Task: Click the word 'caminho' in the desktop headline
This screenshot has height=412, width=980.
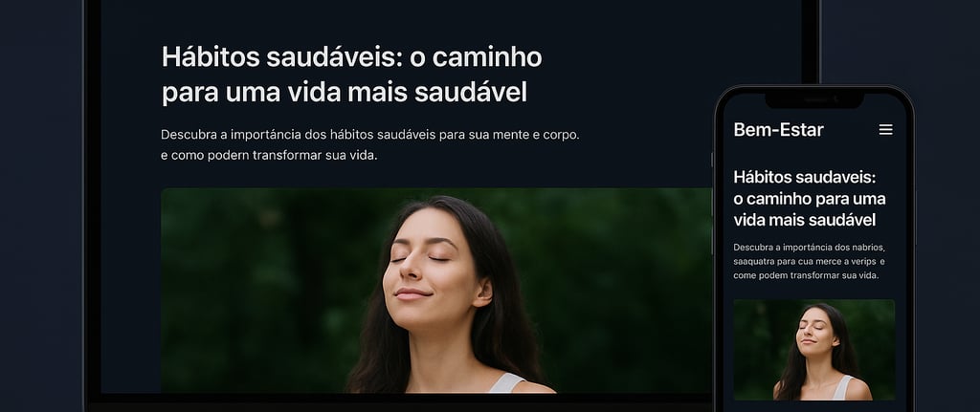Action: point(487,57)
